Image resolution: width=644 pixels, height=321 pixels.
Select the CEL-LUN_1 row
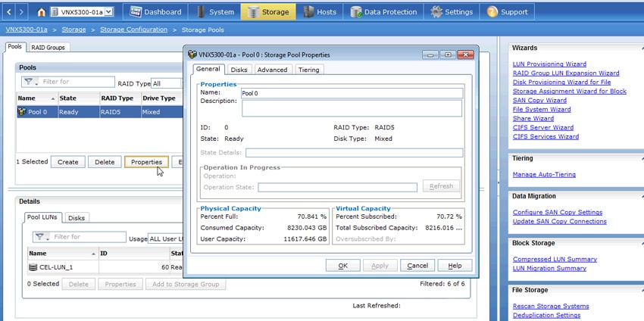coord(105,267)
